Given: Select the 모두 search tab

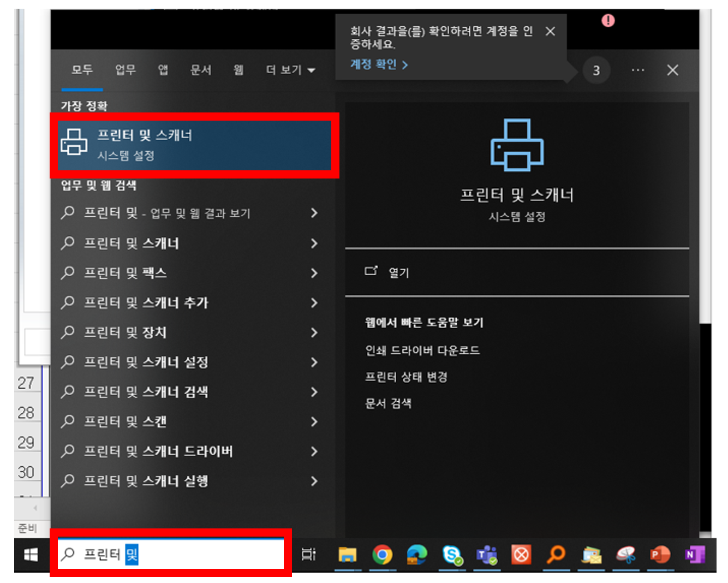Looking at the screenshot, I should point(82,70).
